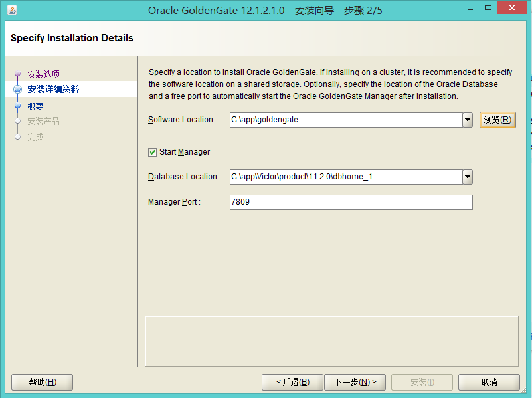The width and height of the screenshot is (532, 398).
Task: Click inside the Database Location text field
Action: 346,177
